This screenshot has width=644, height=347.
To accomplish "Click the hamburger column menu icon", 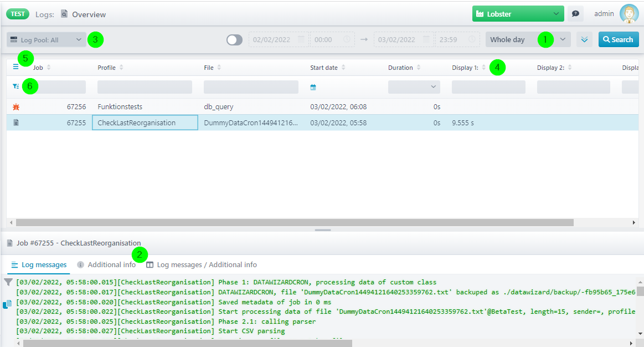I will point(16,67).
